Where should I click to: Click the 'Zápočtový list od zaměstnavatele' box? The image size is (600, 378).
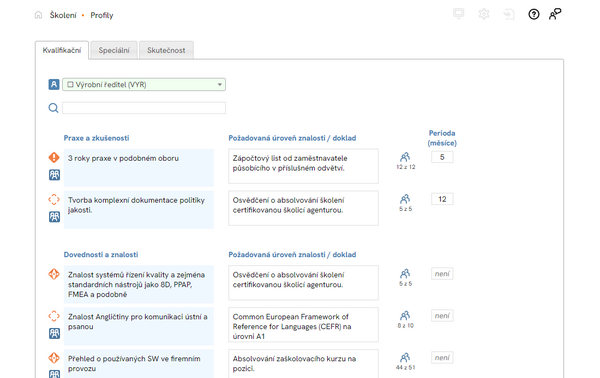pyautogui.click(x=303, y=166)
